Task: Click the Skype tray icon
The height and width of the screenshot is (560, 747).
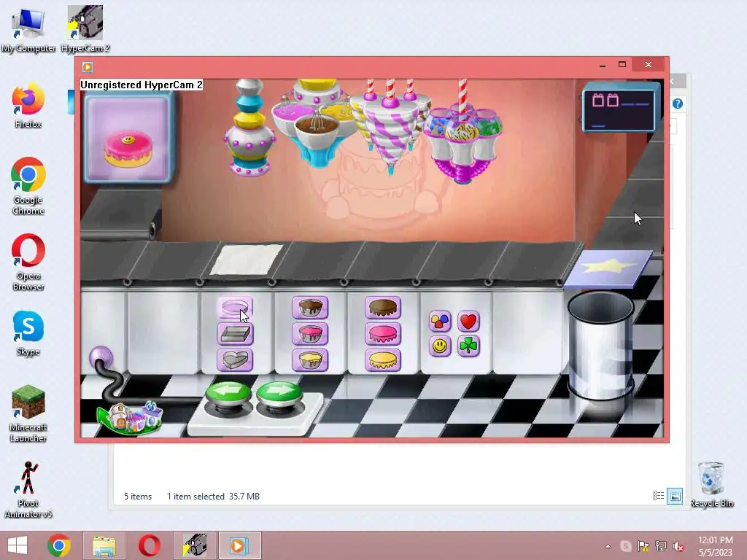Action: pos(625,546)
